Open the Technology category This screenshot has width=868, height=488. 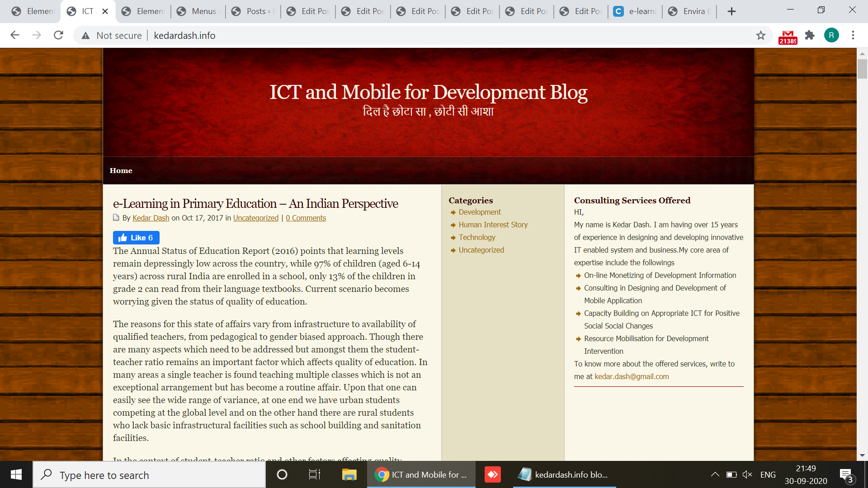477,237
